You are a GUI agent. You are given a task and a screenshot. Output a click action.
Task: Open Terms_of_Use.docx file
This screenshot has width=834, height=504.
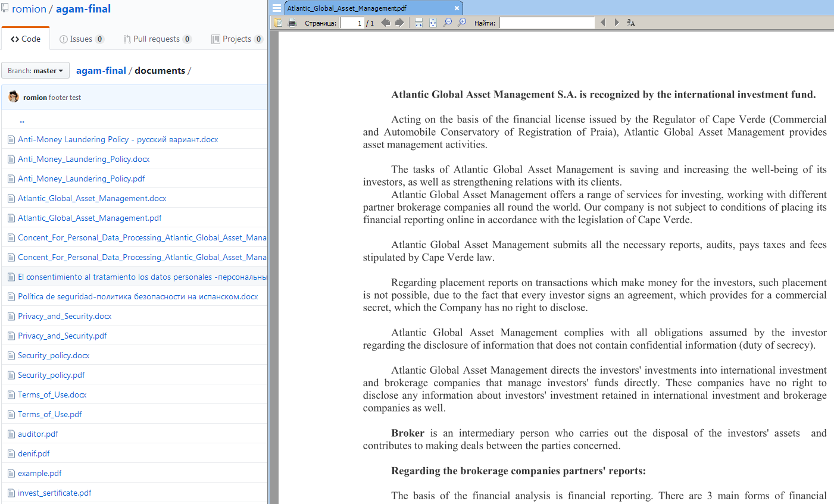52,395
